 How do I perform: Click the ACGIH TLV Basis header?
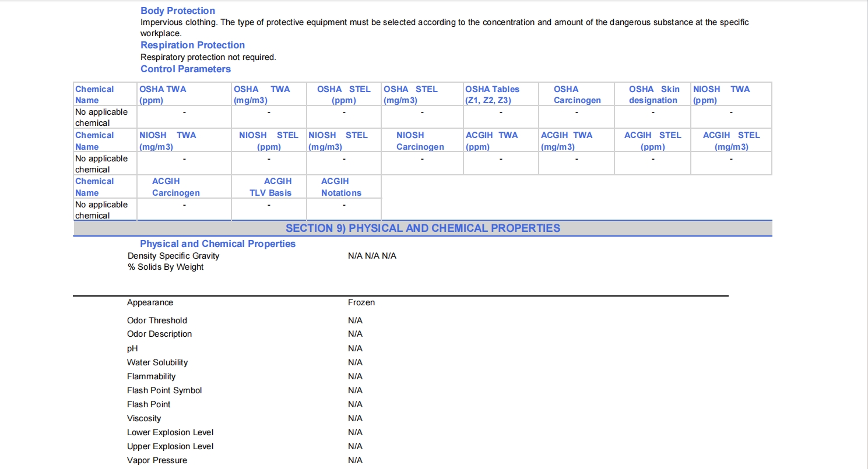[x=270, y=187]
